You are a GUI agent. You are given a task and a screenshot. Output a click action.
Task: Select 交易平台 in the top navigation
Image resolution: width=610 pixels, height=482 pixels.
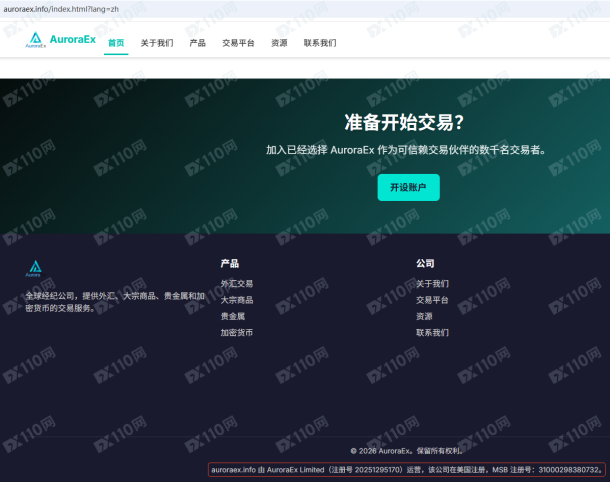click(238, 43)
